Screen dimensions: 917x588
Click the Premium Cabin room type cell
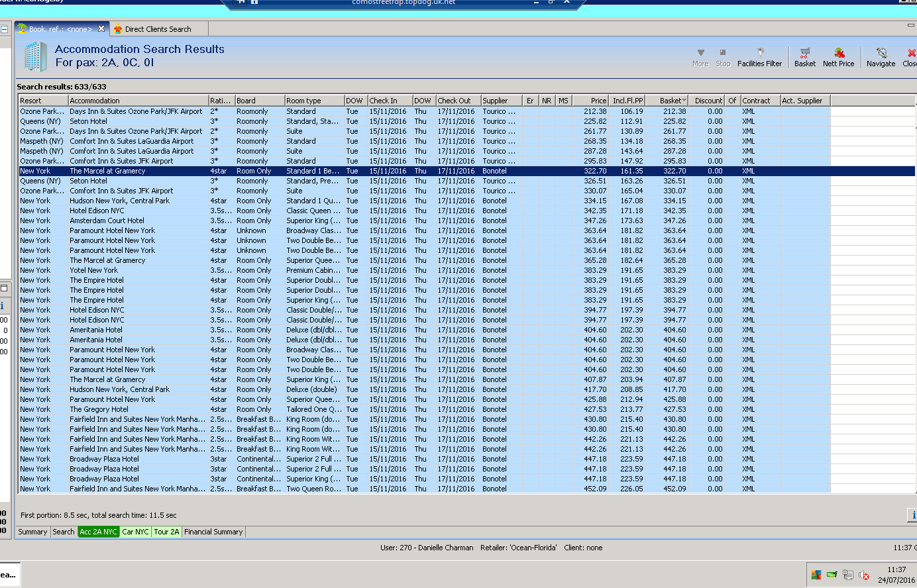click(x=314, y=270)
